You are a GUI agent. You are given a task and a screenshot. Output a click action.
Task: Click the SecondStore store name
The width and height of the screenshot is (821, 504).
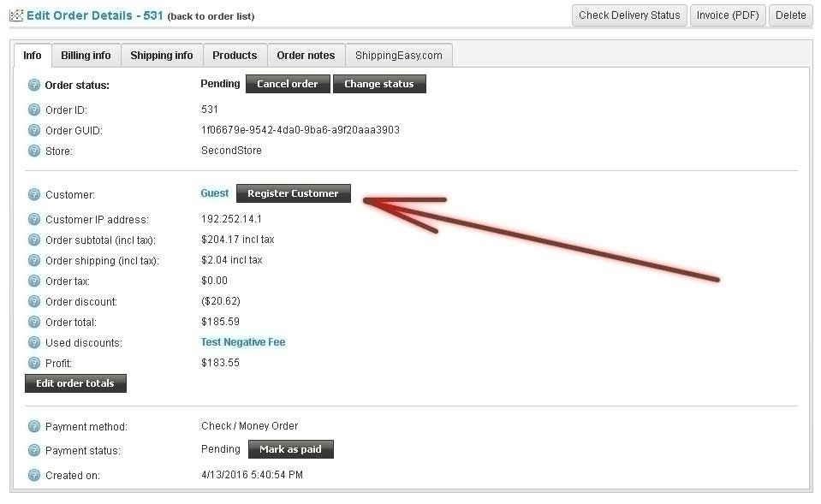coord(231,151)
